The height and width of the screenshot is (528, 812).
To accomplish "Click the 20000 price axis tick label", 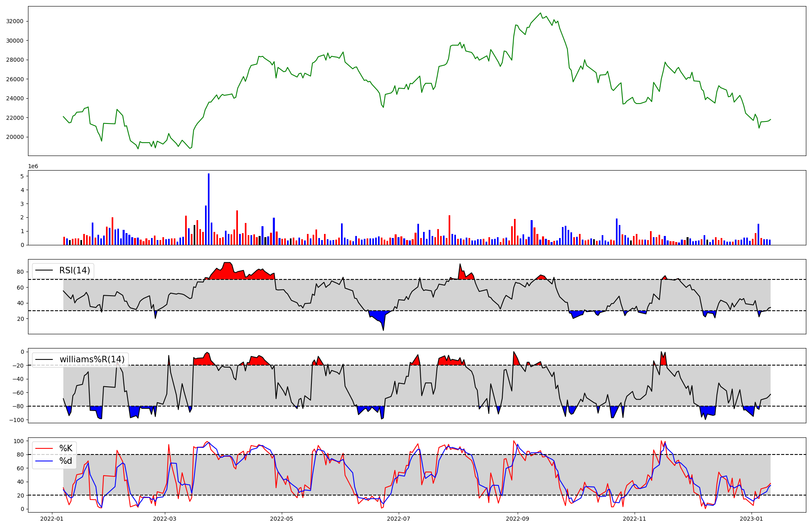I will 15,137.
